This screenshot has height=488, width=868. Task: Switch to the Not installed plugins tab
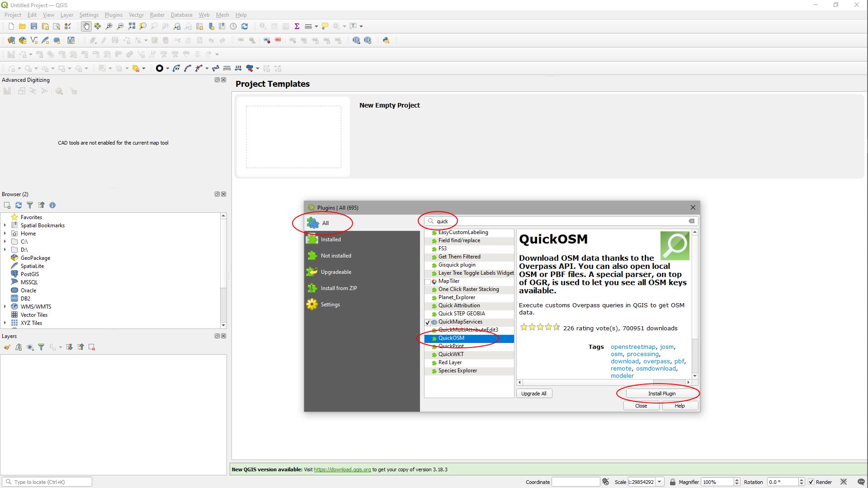[362, 256]
